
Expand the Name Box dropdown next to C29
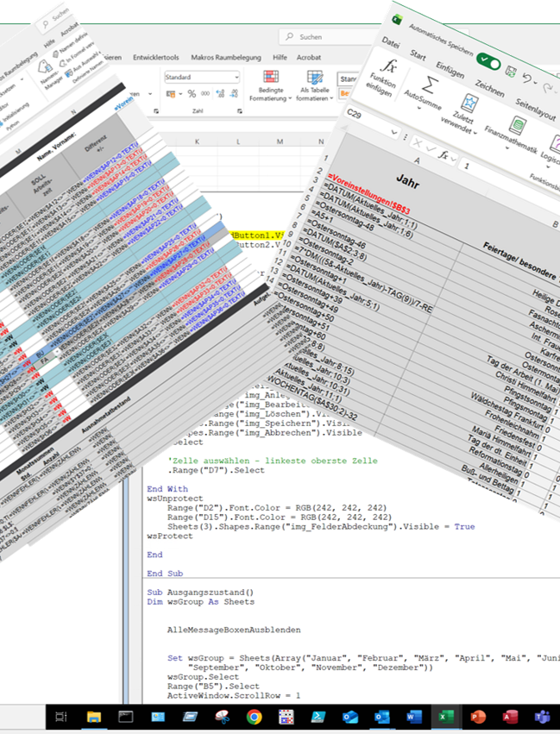394,132
